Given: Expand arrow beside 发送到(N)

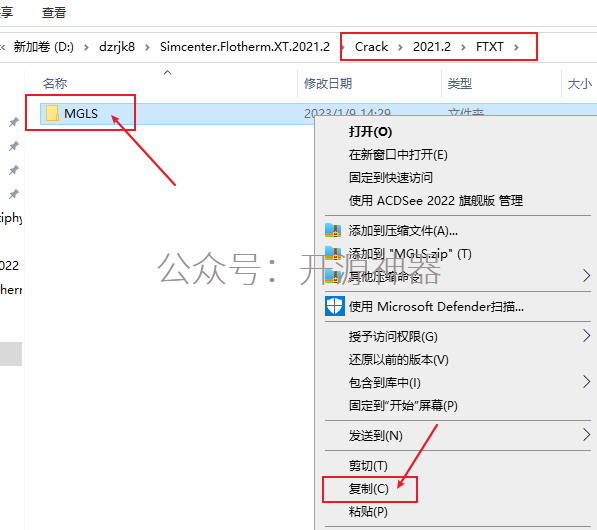Looking at the screenshot, I should point(587,435).
